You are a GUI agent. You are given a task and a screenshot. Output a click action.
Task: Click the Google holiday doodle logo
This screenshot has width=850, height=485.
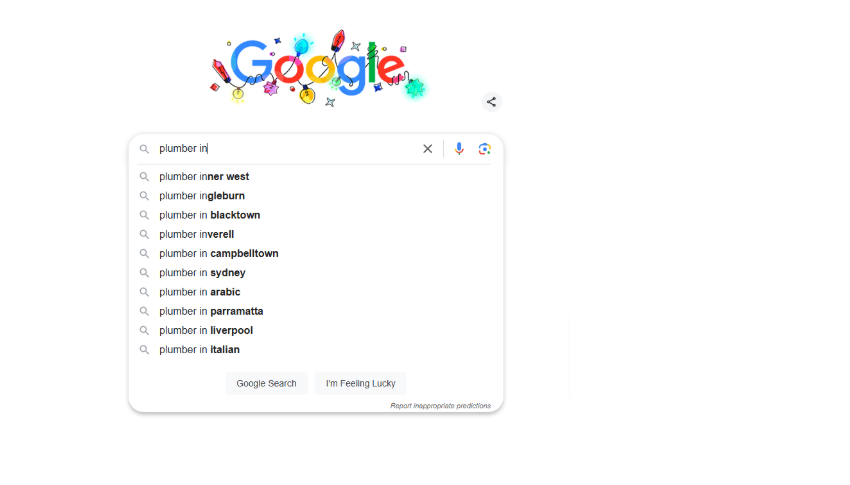tap(318, 67)
